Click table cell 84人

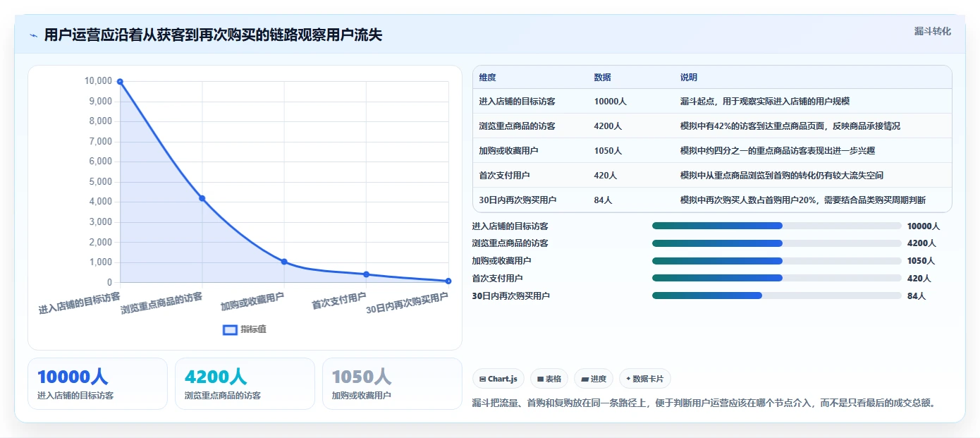[x=603, y=200]
